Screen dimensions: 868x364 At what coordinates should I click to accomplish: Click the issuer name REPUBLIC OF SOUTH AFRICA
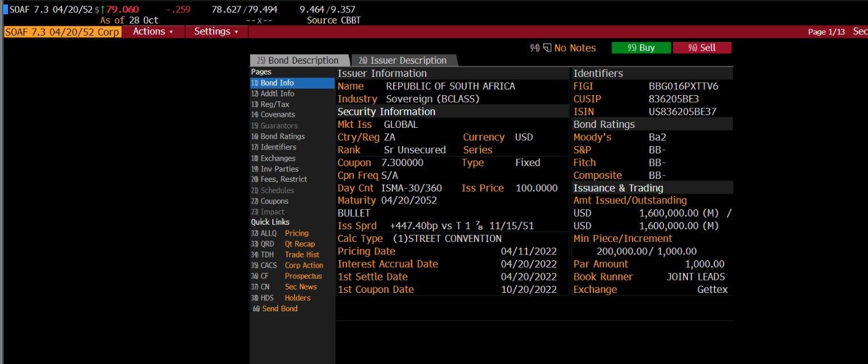click(x=450, y=87)
